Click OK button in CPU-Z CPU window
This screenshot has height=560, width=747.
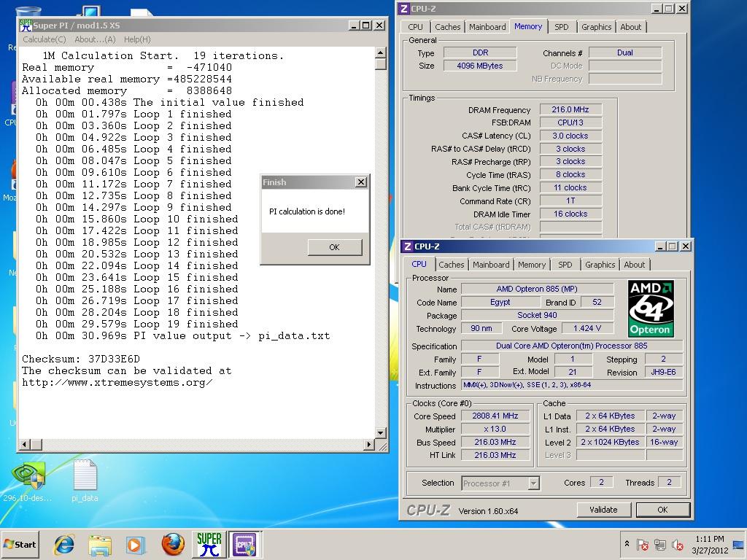[x=662, y=510]
